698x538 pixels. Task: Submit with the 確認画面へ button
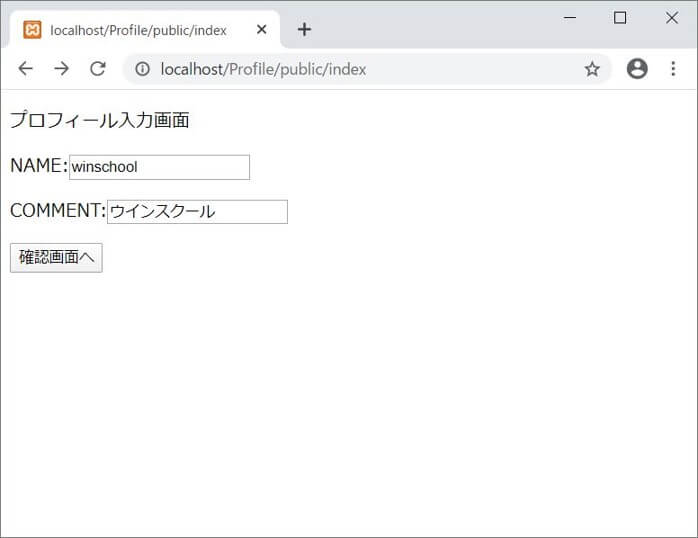(x=56, y=258)
